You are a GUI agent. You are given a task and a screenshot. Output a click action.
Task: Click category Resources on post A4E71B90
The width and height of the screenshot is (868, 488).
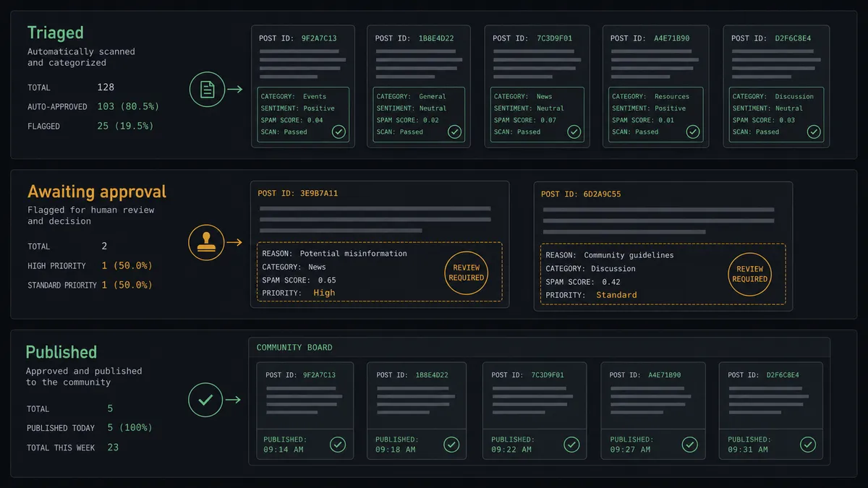[672, 96]
